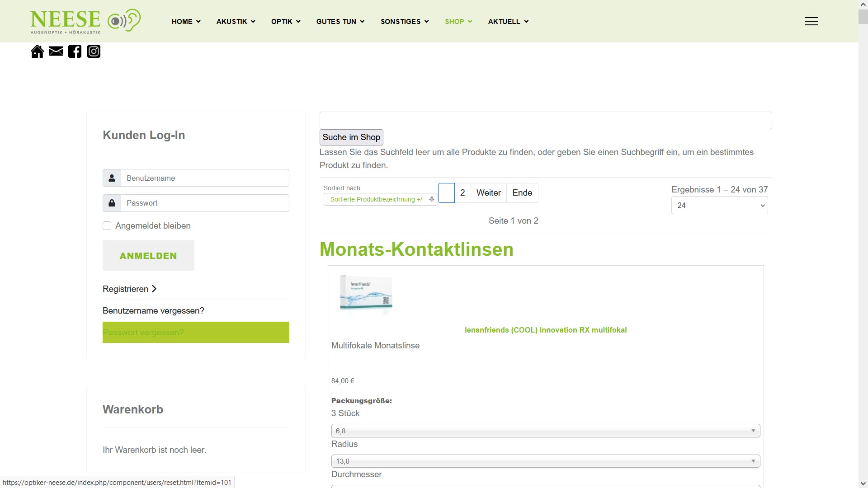The height and width of the screenshot is (488, 868).
Task: Click the user icon beside Benutzername
Action: pyautogui.click(x=112, y=178)
